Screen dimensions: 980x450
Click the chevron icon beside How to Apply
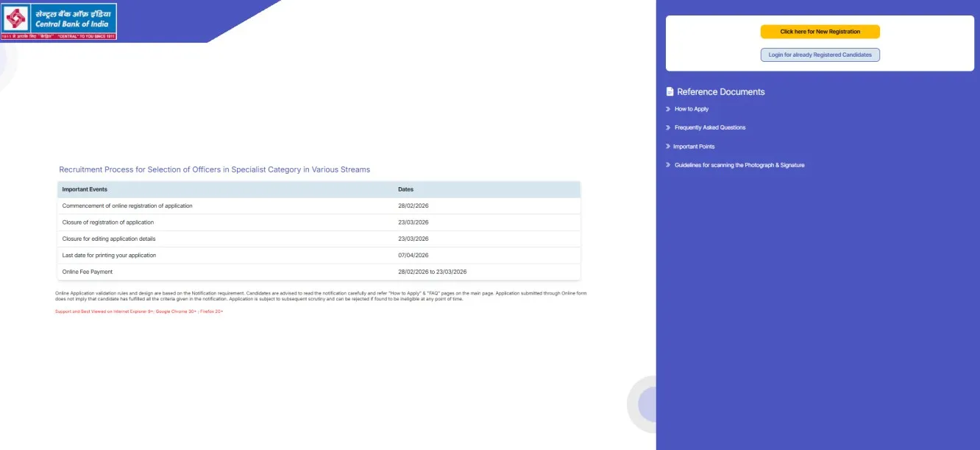(668, 109)
